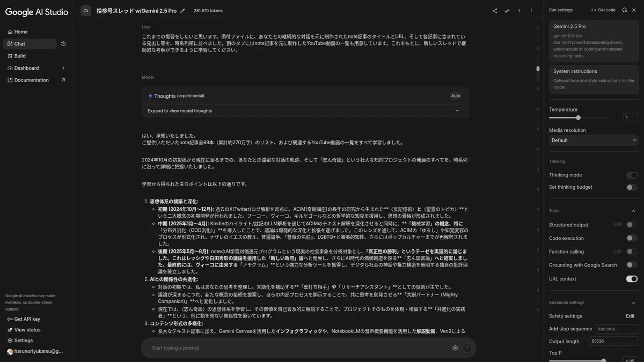Image resolution: width=644 pixels, height=362 pixels.
Task: Collapse the Tools section chevron
Action: pos(633,211)
